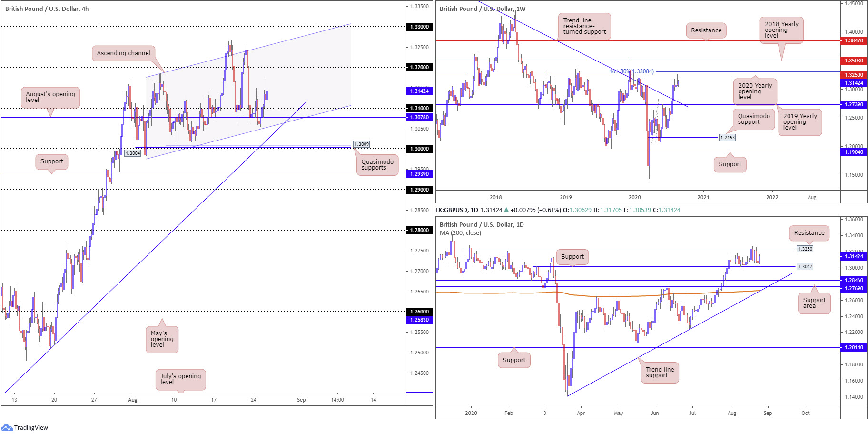Click the red 1.32500 price label

coord(854,75)
